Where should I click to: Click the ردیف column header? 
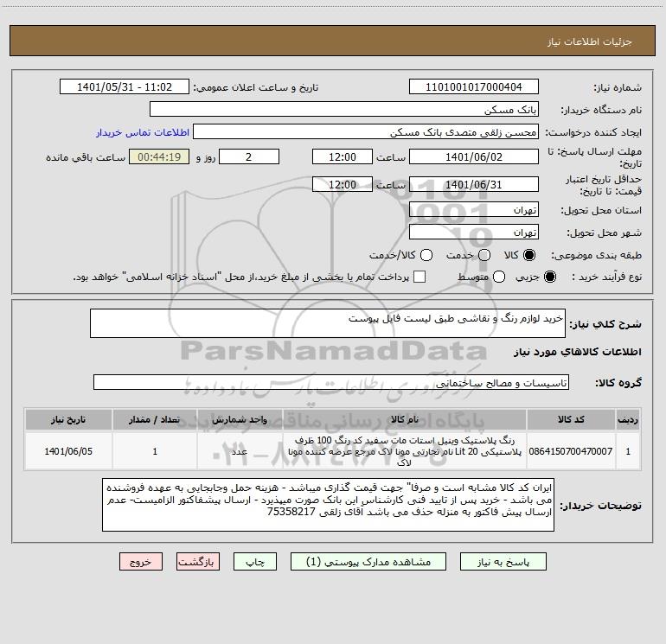coord(628,419)
